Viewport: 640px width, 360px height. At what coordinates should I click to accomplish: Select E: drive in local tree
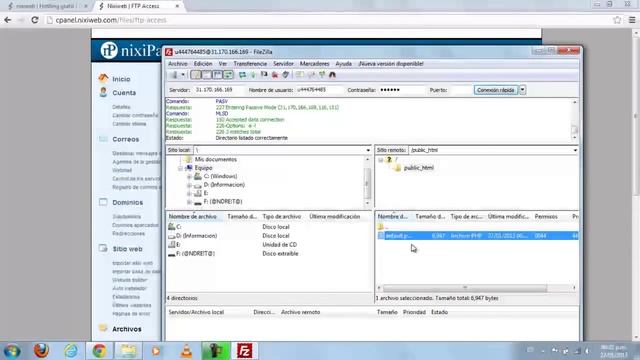tap(206, 193)
